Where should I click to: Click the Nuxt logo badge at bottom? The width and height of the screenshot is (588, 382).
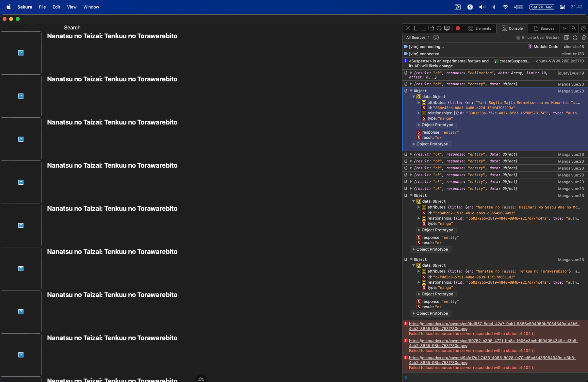point(201,379)
